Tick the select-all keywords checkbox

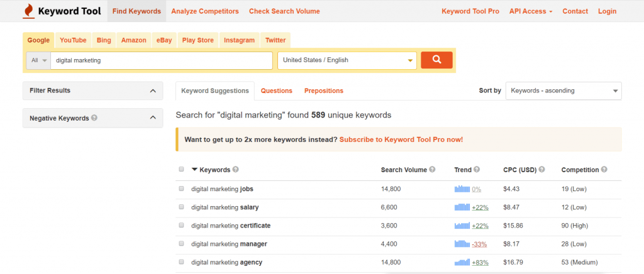181,170
